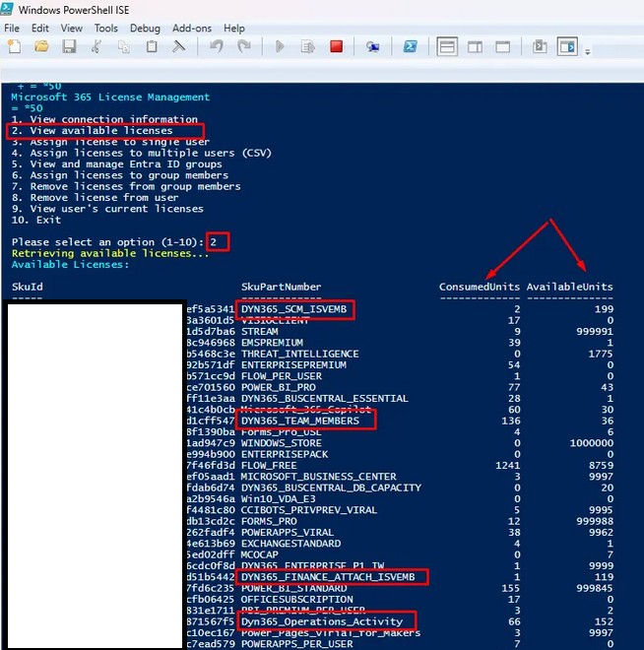Show the script pane on the right
Image resolution: width=644 pixels, height=650 pixels.
pyautogui.click(x=475, y=46)
